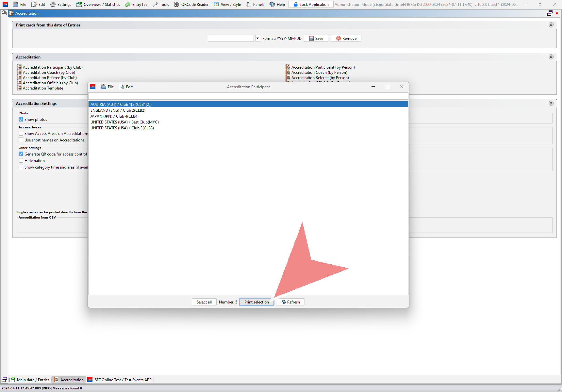Open Overviews / Statistics from toolbar

(98, 4)
